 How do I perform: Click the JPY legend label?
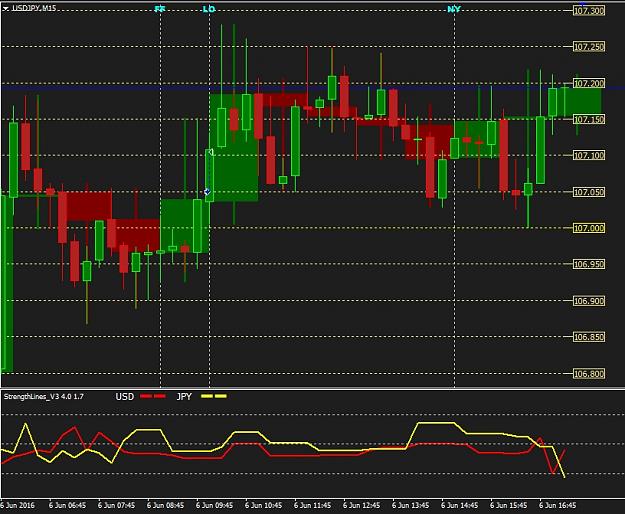tap(184, 396)
